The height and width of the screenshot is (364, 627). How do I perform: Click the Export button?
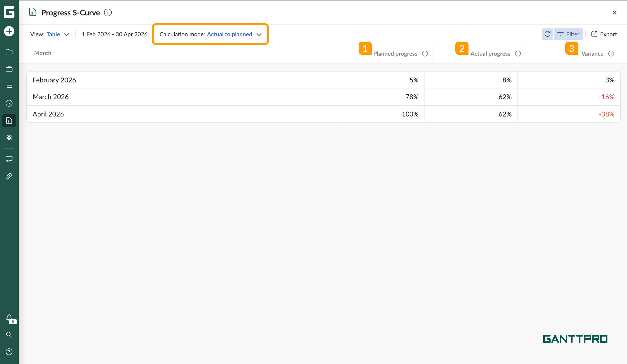(604, 34)
